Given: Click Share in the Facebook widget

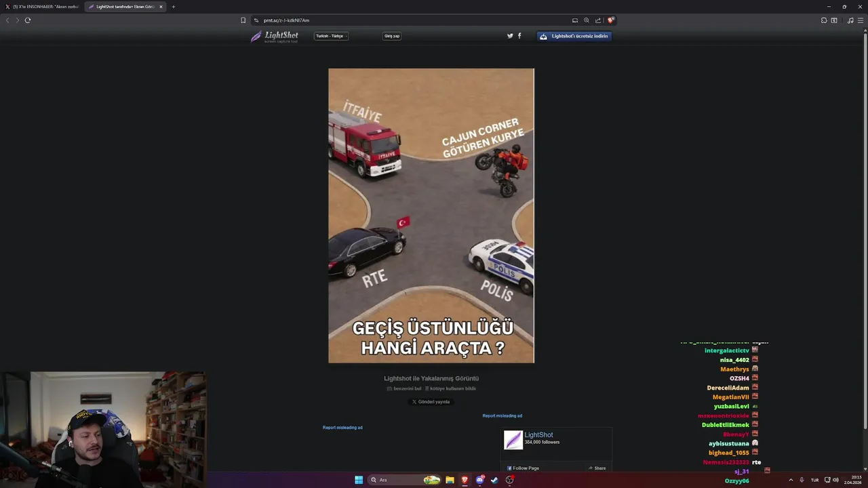Looking at the screenshot, I should [597, 468].
